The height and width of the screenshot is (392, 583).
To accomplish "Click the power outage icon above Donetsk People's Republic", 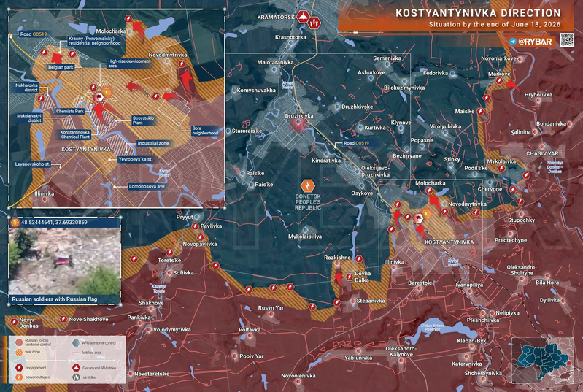I will (307, 185).
